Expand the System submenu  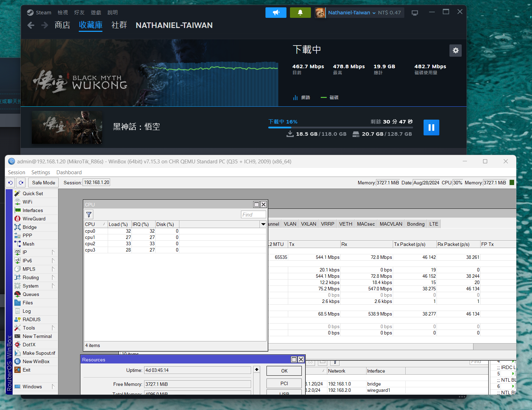pos(53,286)
